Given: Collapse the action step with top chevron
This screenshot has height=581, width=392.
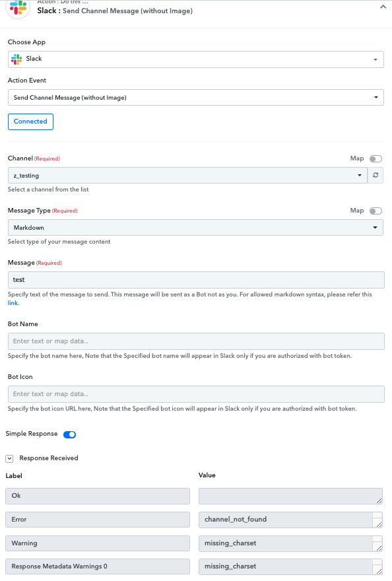Looking at the screenshot, I should click(x=383, y=7).
